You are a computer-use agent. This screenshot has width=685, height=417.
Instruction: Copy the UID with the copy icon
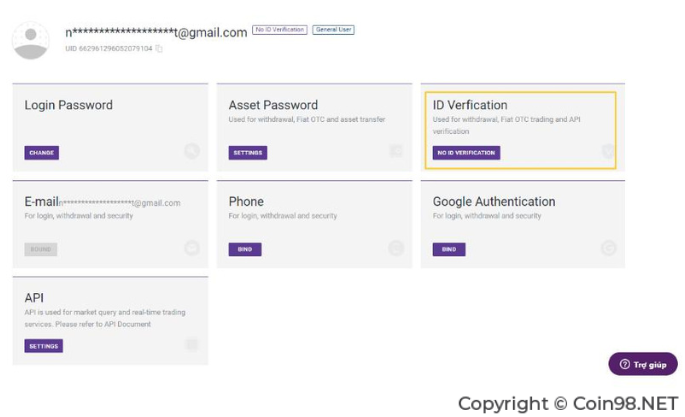(159, 48)
